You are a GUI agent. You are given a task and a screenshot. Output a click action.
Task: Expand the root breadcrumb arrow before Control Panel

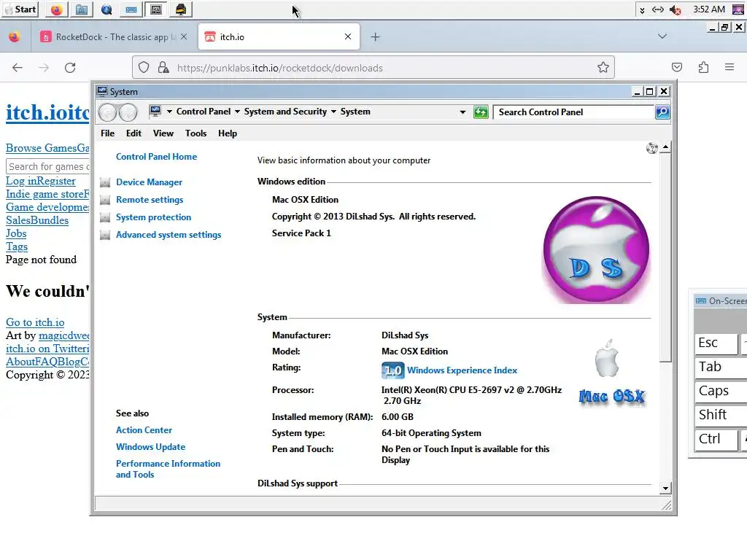pos(169,112)
